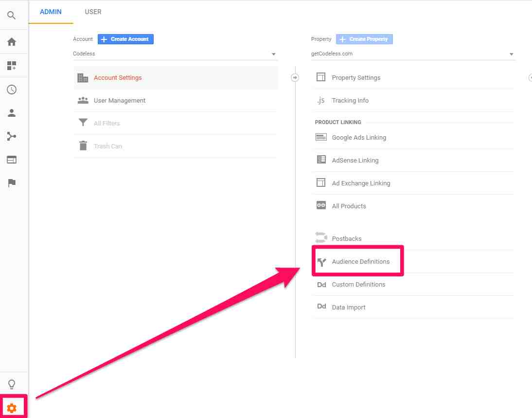Switch to the USER tab
532x418 pixels.
point(93,12)
